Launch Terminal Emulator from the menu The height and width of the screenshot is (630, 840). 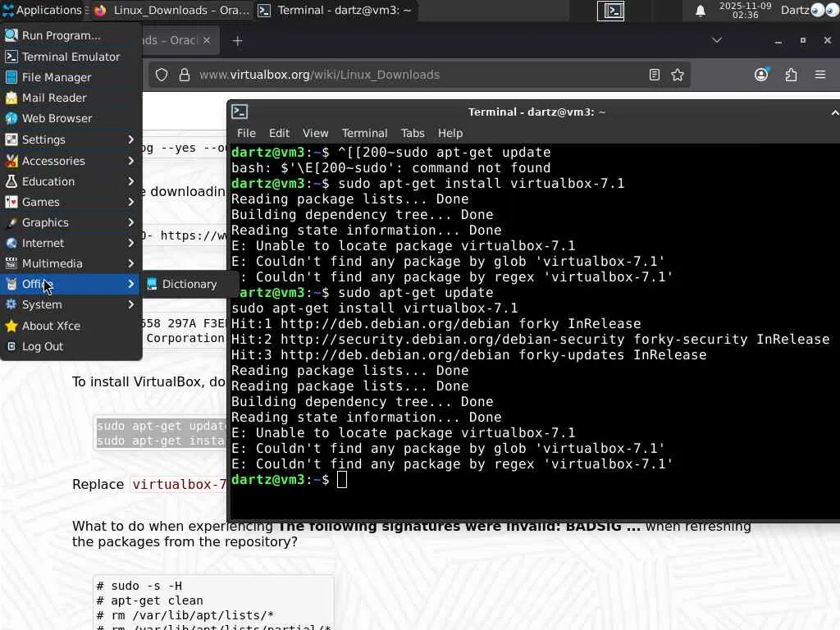click(71, 57)
